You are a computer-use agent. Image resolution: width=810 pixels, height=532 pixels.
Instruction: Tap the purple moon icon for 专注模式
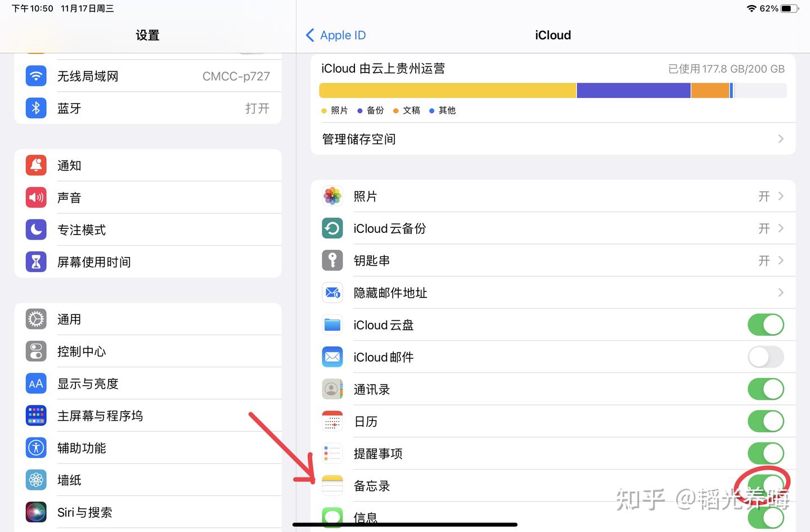tap(35, 229)
